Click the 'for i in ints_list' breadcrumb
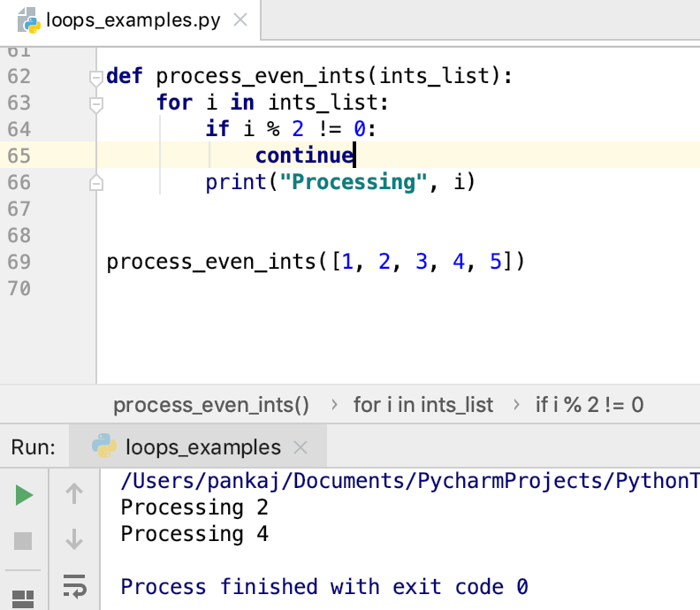Viewport: 700px width, 610px height. click(423, 406)
